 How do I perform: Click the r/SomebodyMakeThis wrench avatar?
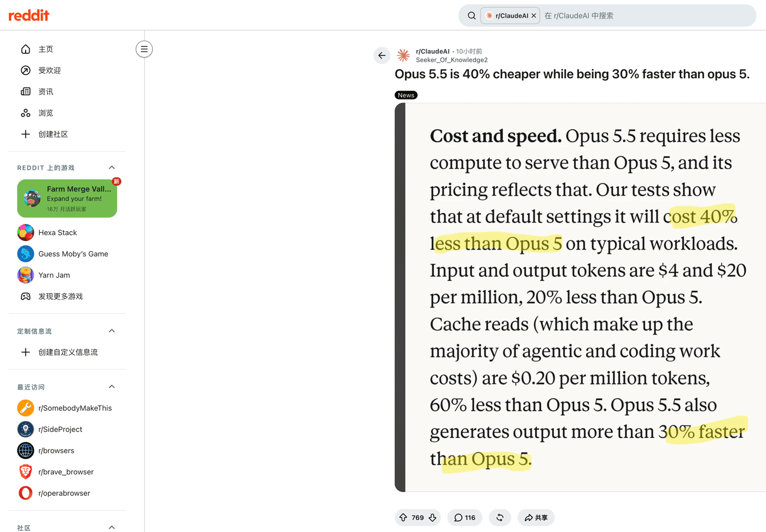[26, 408]
